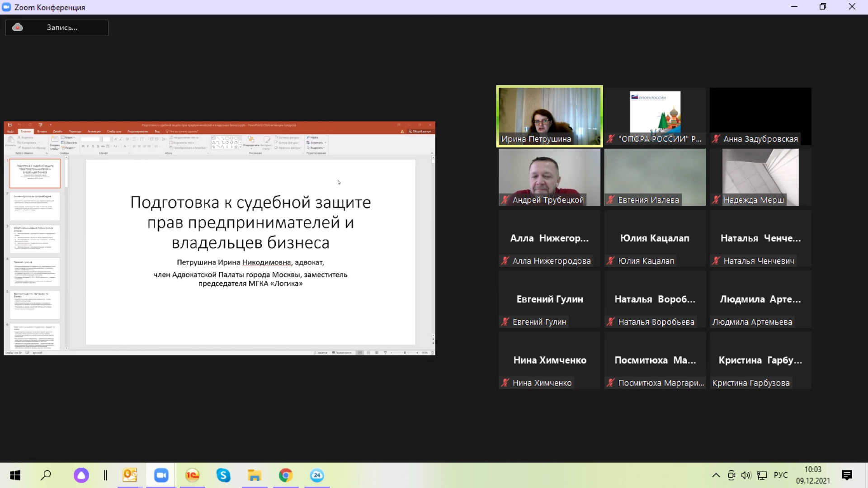Open Skype from the taskbar

pos(223,475)
